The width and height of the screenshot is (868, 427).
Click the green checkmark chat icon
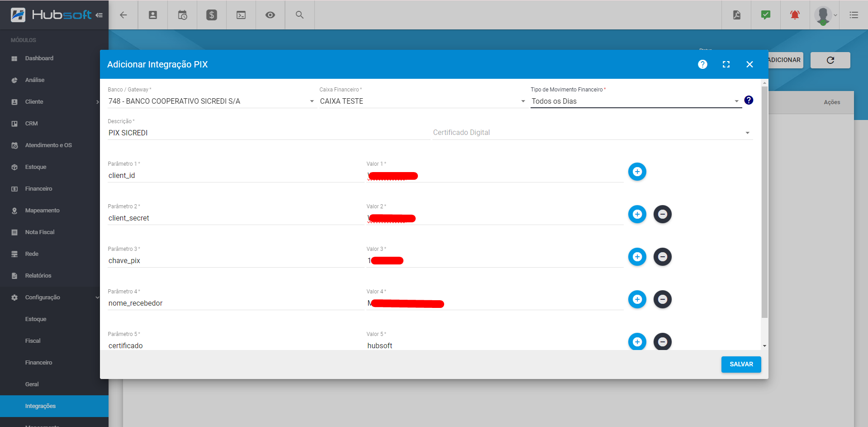point(766,15)
